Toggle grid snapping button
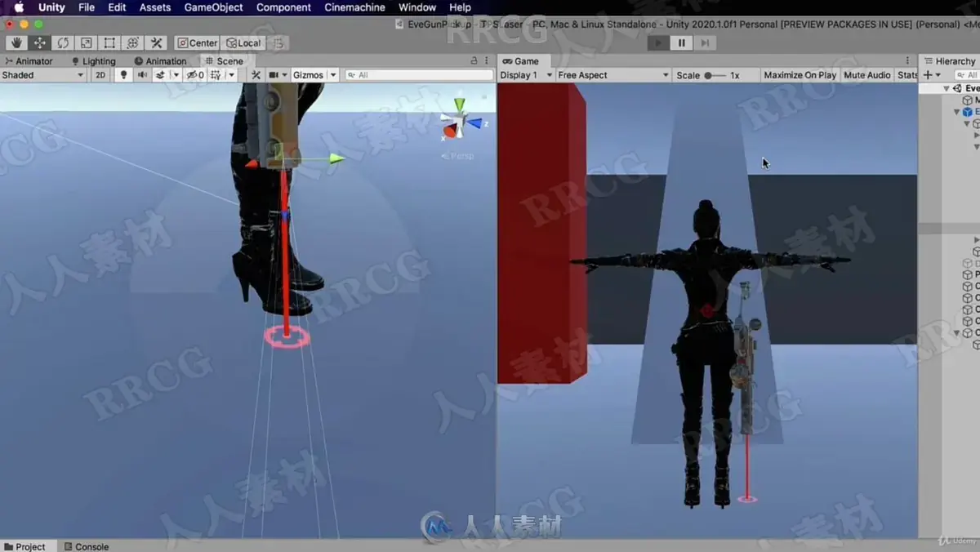Screen dimensions: 980x552 (x=278, y=42)
